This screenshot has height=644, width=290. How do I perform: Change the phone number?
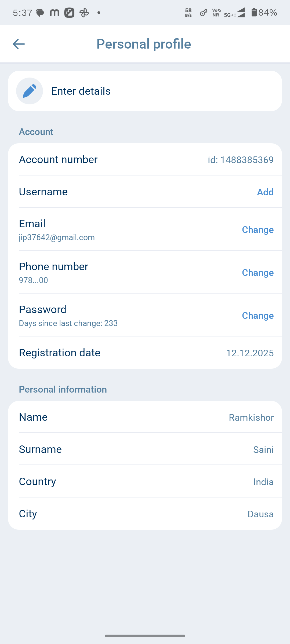(258, 273)
